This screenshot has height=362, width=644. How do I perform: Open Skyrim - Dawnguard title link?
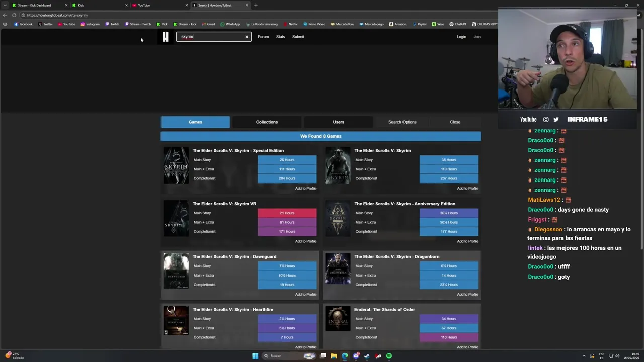pos(234,256)
